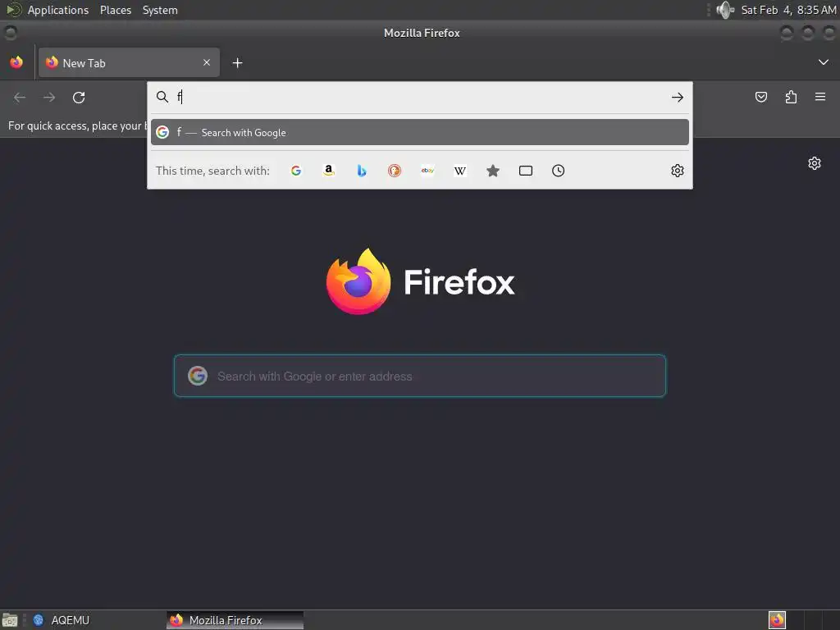Search this time with eBay icon

[x=427, y=171]
